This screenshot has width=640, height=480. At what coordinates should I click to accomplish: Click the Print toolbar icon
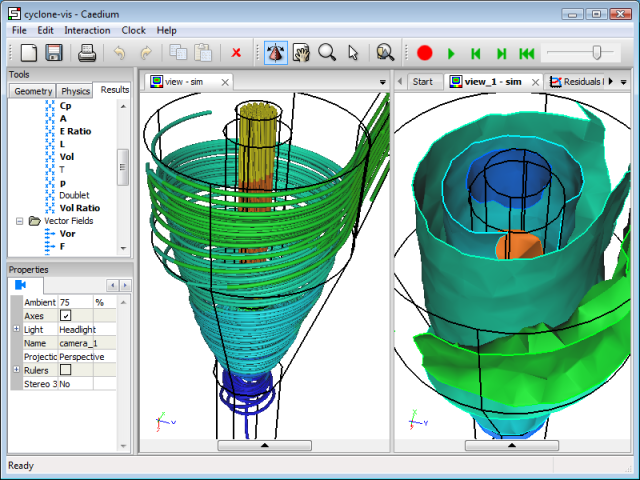(x=87, y=53)
